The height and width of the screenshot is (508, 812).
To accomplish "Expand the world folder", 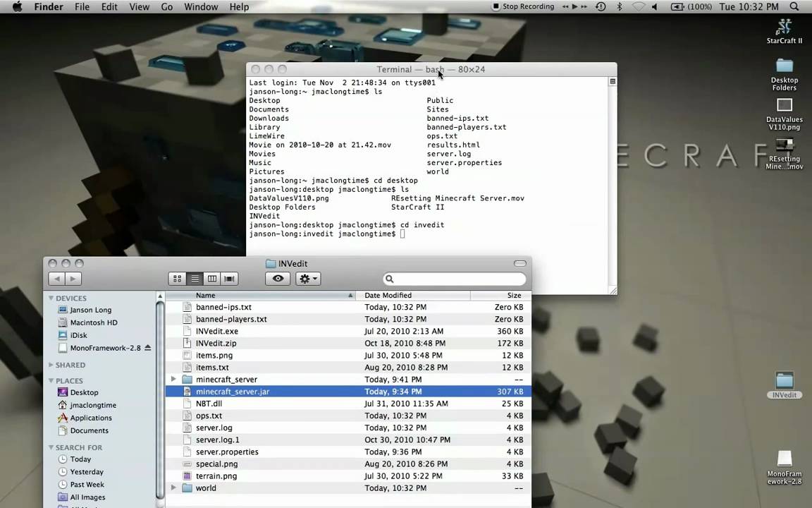I will (173, 488).
